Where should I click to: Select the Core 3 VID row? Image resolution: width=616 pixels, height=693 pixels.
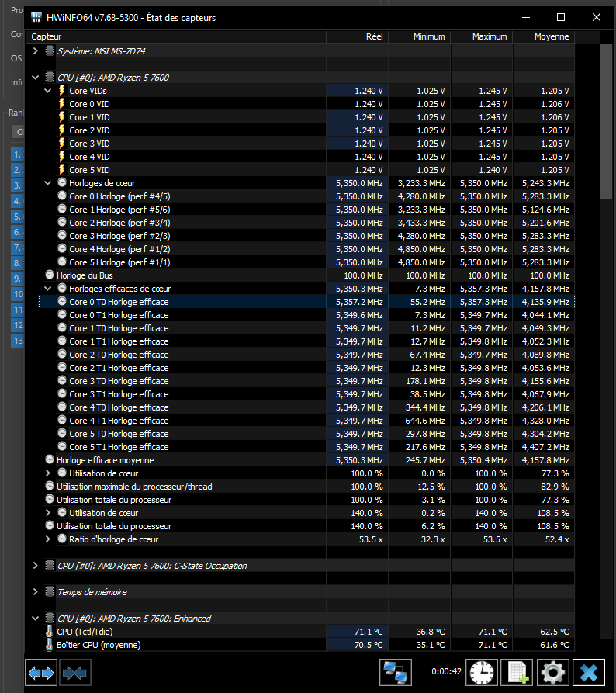tap(307, 144)
